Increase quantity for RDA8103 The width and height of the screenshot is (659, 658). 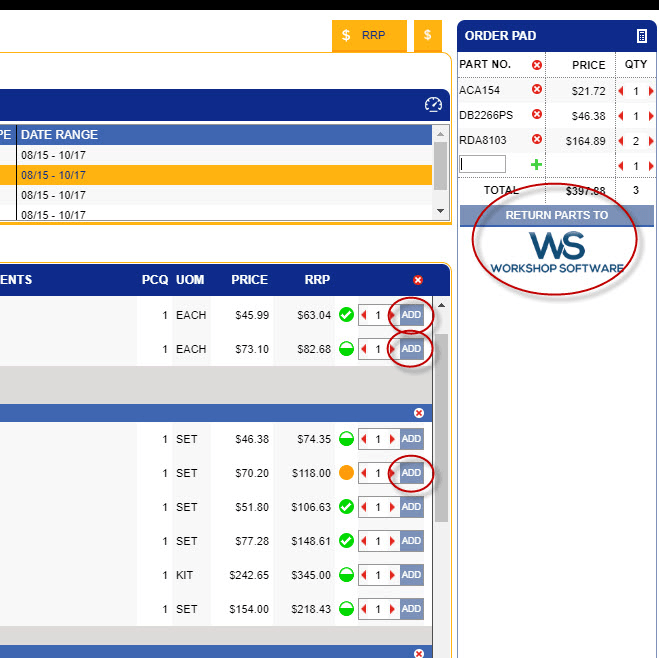651,141
